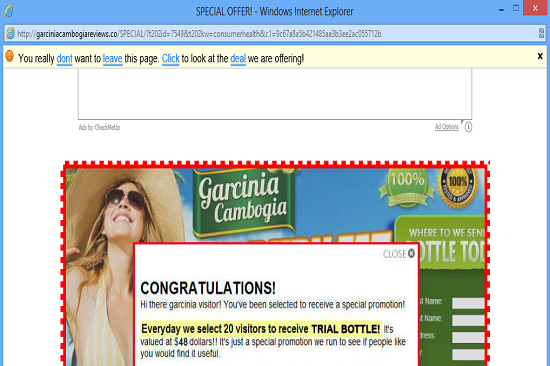Click the compatibility view icon in address bar
550x366 pixels.
coord(541,34)
